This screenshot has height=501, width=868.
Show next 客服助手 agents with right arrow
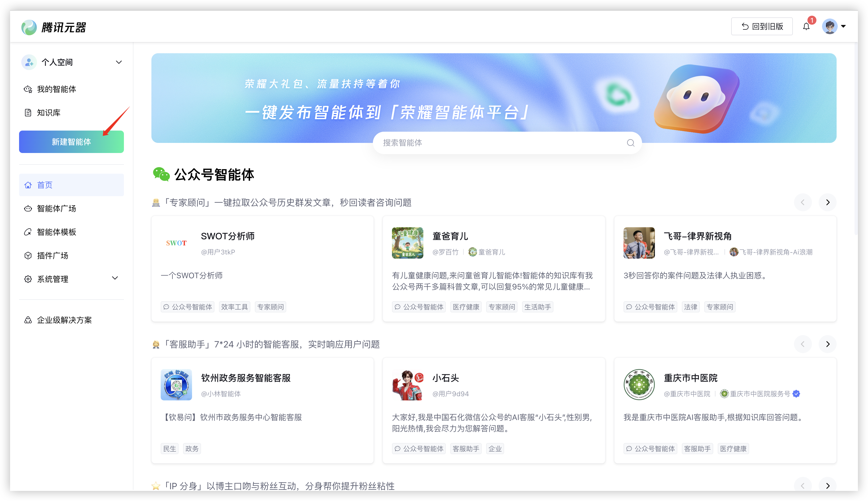click(x=828, y=344)
